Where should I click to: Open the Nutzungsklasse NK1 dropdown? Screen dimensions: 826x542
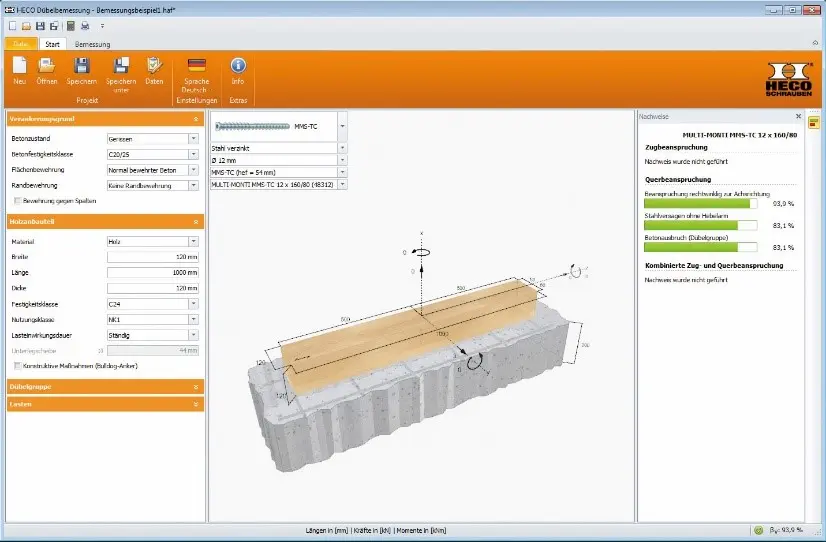pyautogui.click(x=194, y=319)
